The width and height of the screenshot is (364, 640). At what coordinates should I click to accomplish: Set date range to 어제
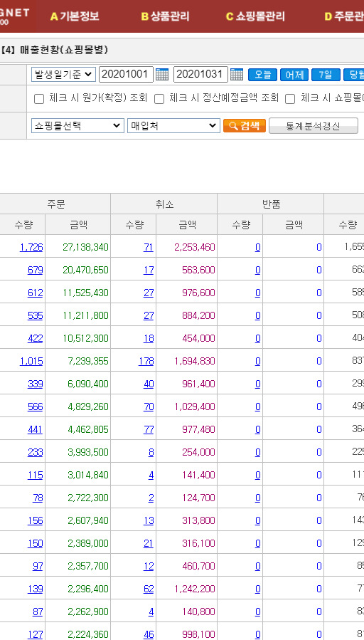294,75
